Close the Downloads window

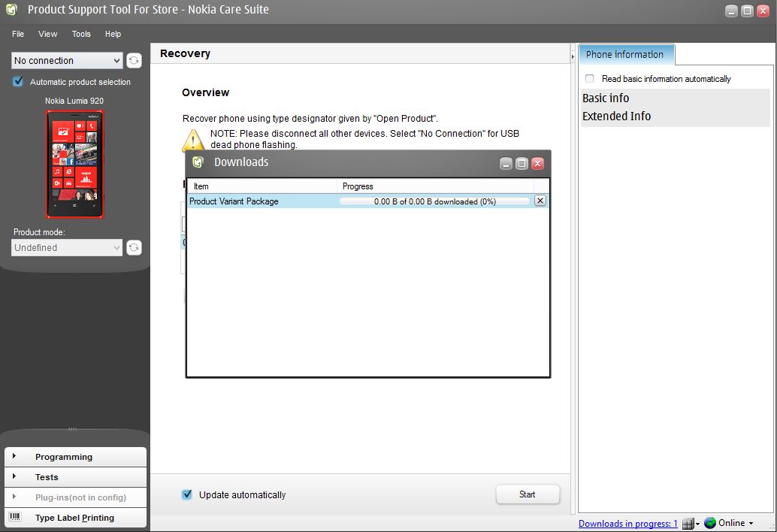pyautogui.click(x=537, y=164)
